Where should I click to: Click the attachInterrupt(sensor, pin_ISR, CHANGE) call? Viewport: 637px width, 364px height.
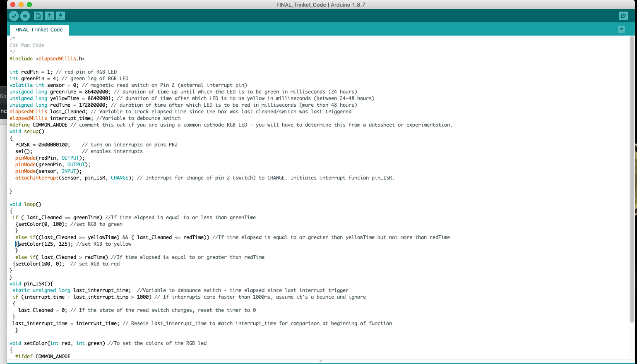[75, 178]
